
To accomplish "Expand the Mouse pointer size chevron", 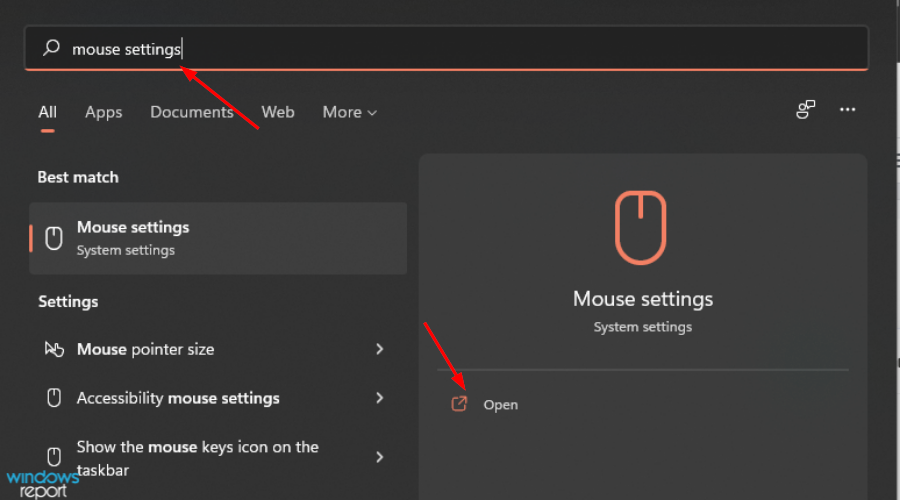I will (x=379, y=349).
